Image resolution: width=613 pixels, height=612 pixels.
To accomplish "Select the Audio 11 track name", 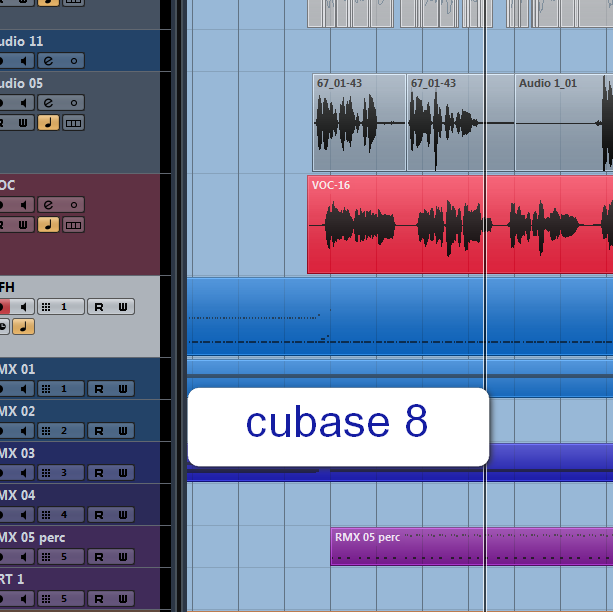I will click(x=21, y=41).
